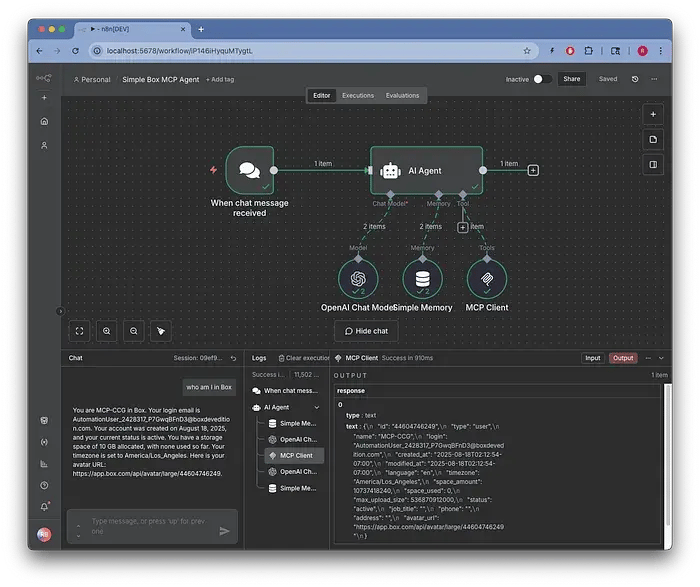Switch output panel to Input view
Image resolution: width=700 pixels, height=587 pixels.
(592, 358)
